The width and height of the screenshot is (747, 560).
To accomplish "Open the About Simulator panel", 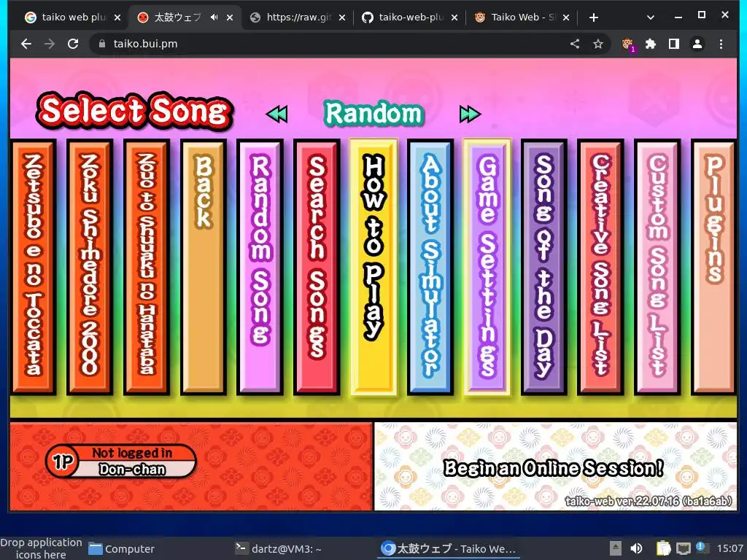I will coord(430,267).
